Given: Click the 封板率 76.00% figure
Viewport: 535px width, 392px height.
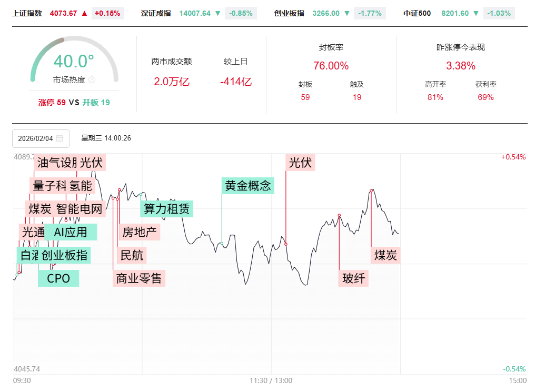Looking at the screenshot, I should tap(331, 66).
